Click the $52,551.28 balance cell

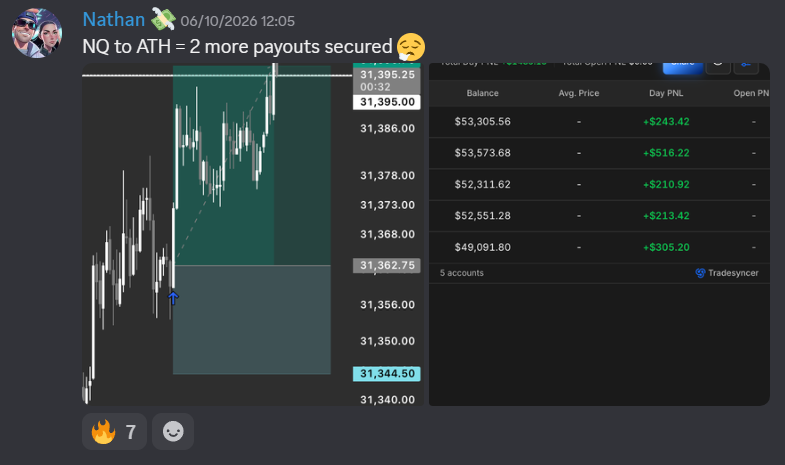click(483, 216)
